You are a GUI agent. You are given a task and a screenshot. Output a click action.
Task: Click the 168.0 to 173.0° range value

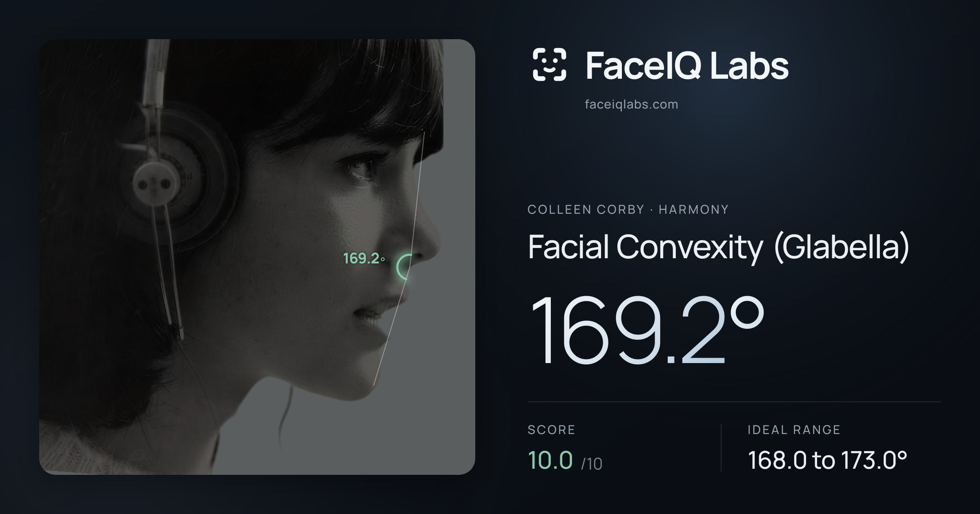point(828,460)
